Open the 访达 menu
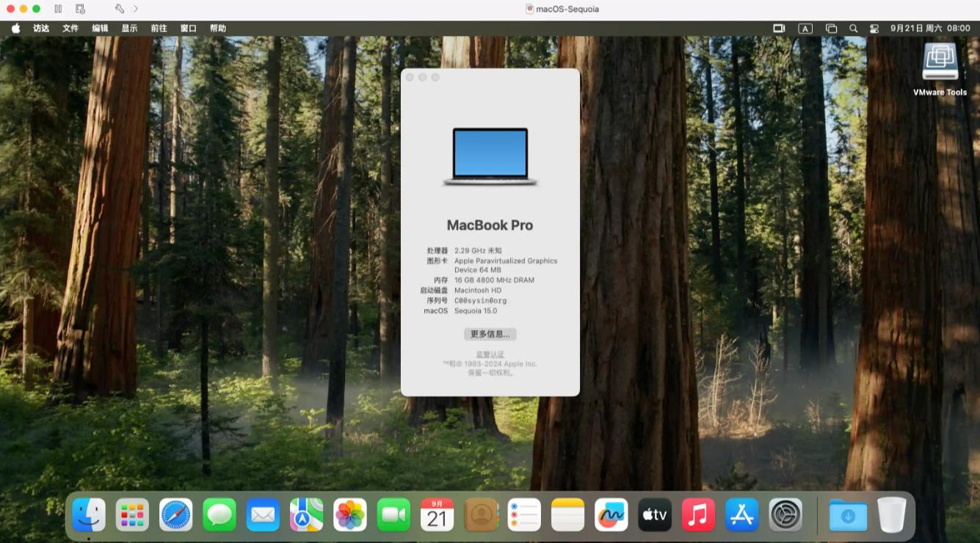Image resolution: width=980 pixels, height=543 pixels. click(x=41, y=29)
